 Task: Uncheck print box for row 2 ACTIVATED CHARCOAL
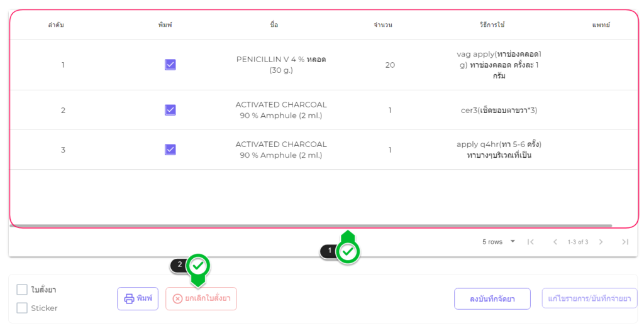(170, 110)
